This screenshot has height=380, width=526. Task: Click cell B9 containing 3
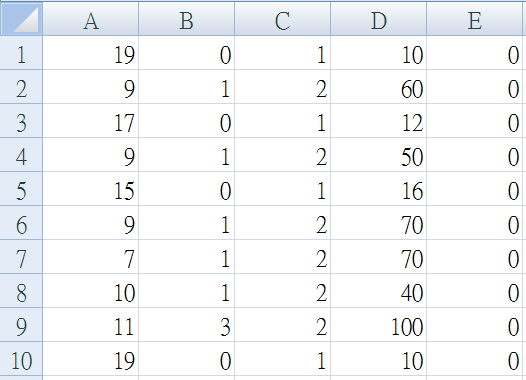point(187,324)
